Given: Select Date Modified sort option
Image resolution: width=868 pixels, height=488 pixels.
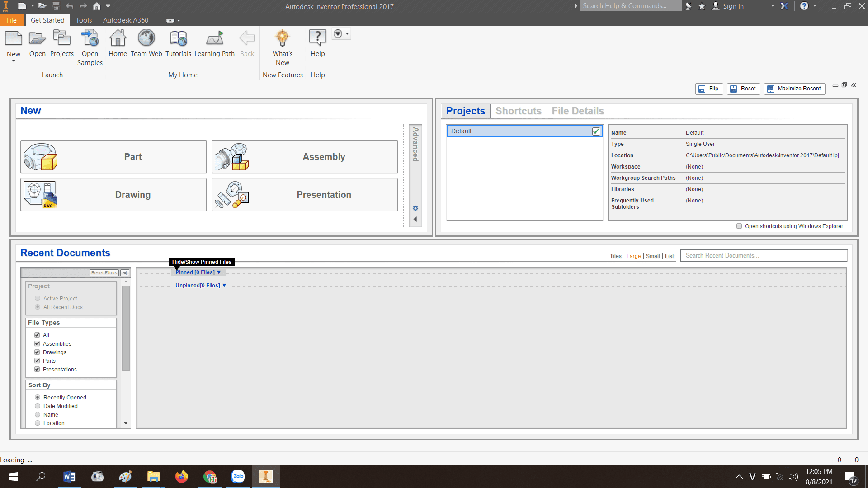Looking at the screenshot, I should pos(38,406).
